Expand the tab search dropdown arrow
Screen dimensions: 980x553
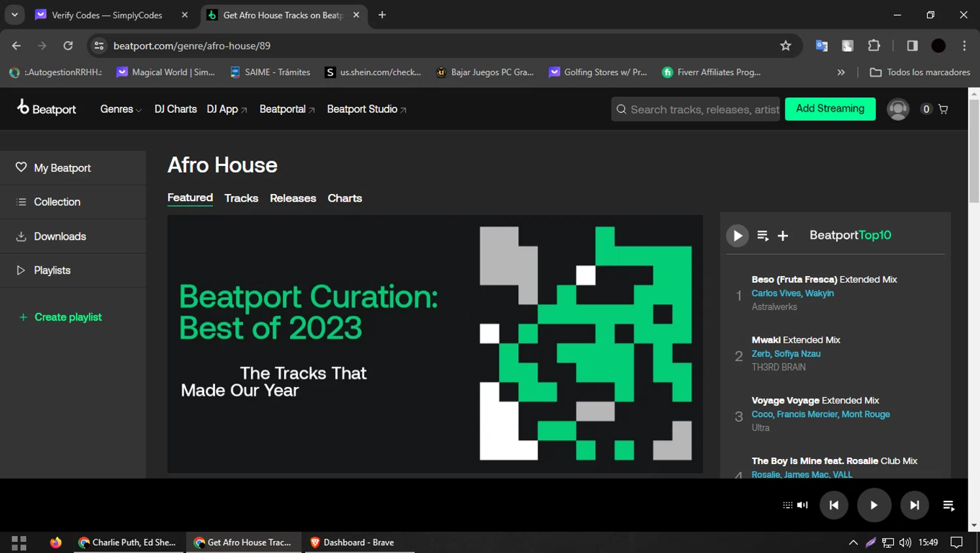(14, 14)
